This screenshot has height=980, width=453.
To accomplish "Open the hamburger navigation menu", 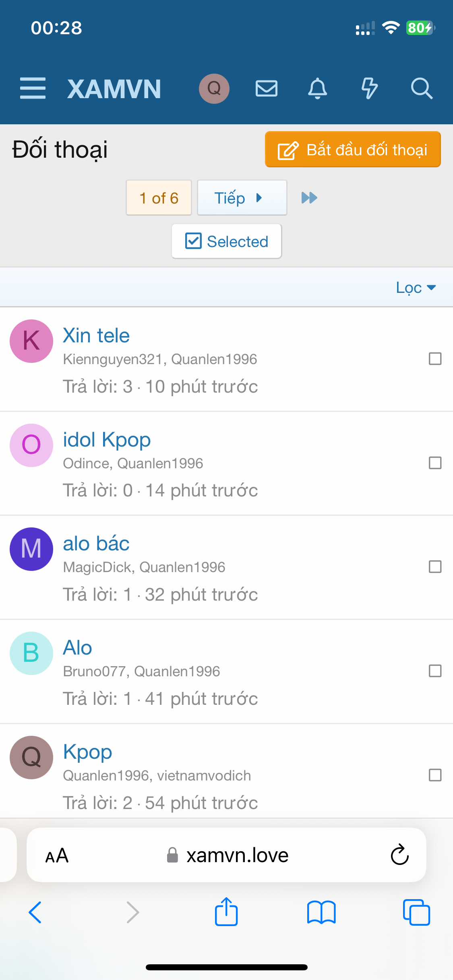I will pyautogui.click(x=33, y=89).
